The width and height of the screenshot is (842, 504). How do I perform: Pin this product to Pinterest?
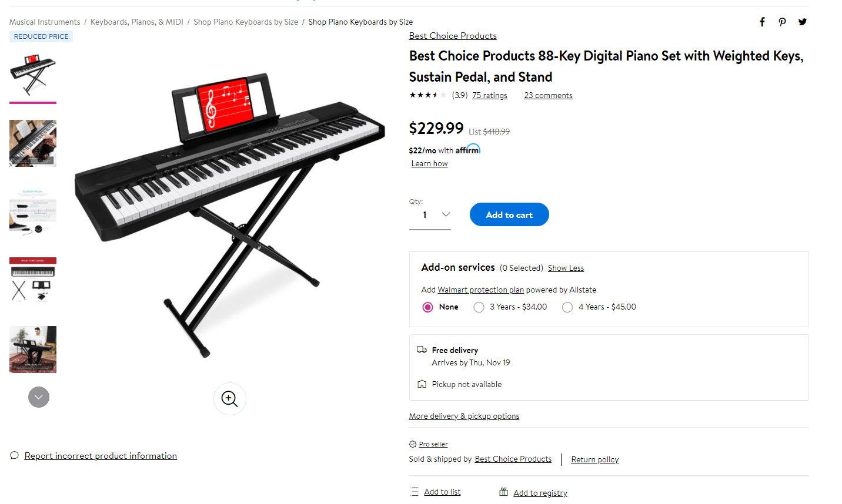coord(782,22)
